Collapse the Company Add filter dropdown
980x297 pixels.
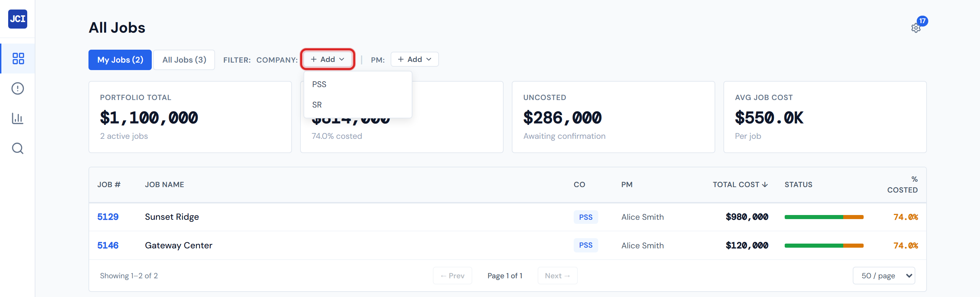(327, 59)
